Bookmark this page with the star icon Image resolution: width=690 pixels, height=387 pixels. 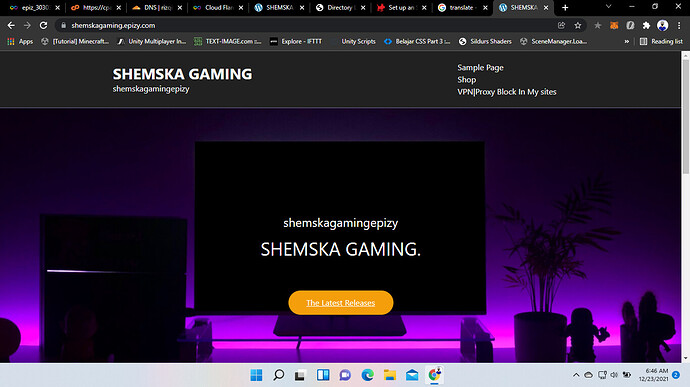(x=578, y=26)
